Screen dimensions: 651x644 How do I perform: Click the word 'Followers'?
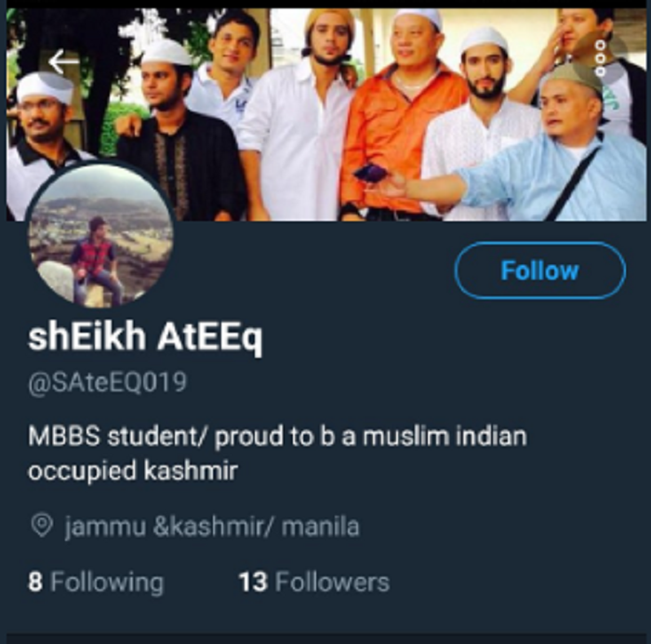pos(332,582)
